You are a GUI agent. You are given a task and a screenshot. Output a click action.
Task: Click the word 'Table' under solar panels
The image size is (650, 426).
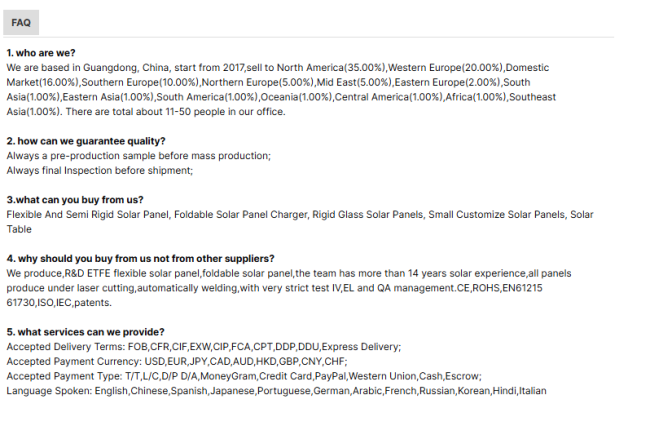click(x=19, y=229)
